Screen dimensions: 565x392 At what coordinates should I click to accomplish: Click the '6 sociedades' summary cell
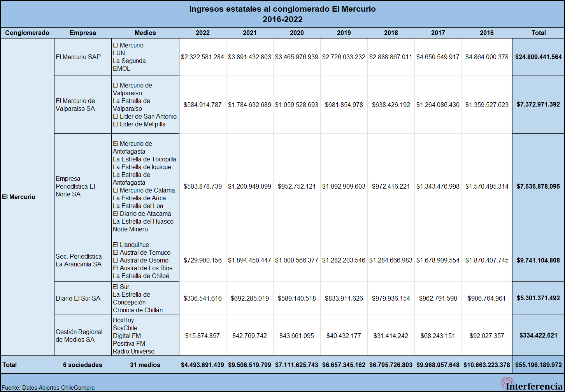[x=82, y=365]
